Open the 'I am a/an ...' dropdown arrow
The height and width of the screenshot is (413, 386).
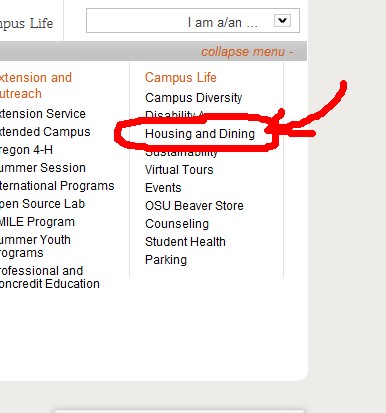coord(282,21)
